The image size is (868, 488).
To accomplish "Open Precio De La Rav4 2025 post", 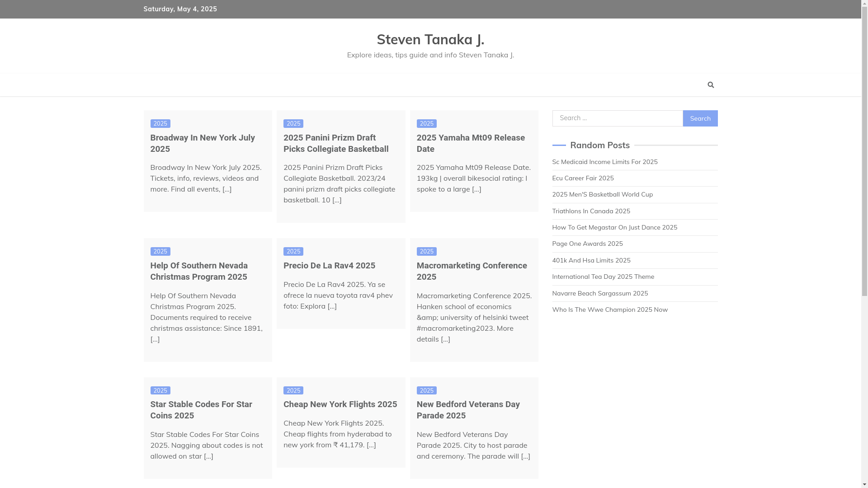I will click(329, 266).
